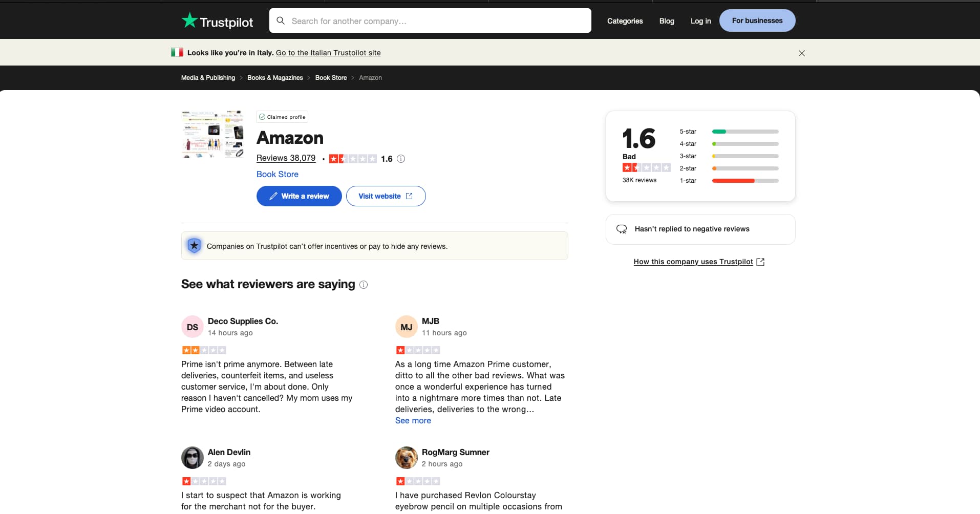Open Alen Devlin's profile photo
This screenshot has height=514, width=980.
[x=193, y=458]
